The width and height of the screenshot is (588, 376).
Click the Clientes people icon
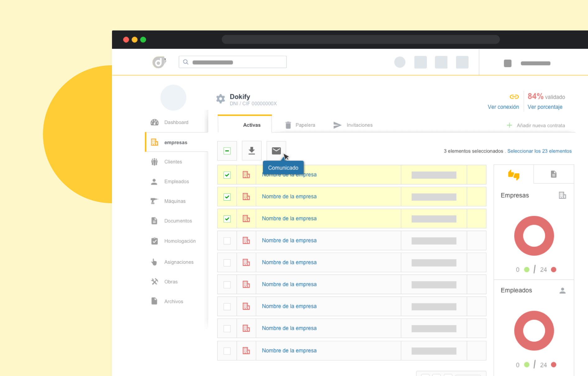[154, 162]
